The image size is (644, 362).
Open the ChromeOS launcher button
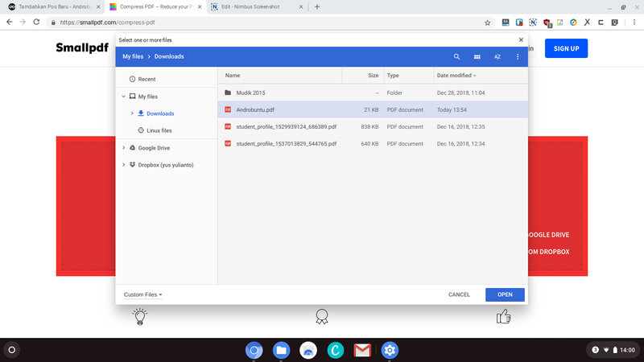12,350
